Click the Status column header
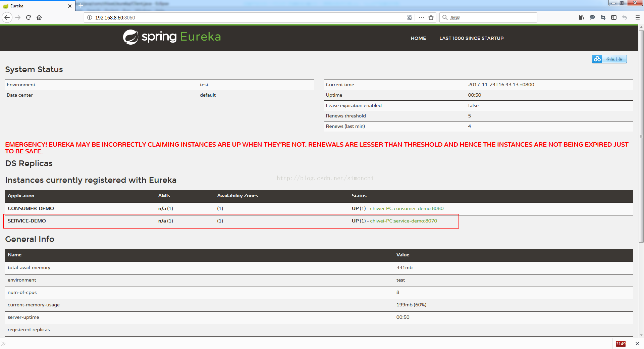 (x=359, y=196)
